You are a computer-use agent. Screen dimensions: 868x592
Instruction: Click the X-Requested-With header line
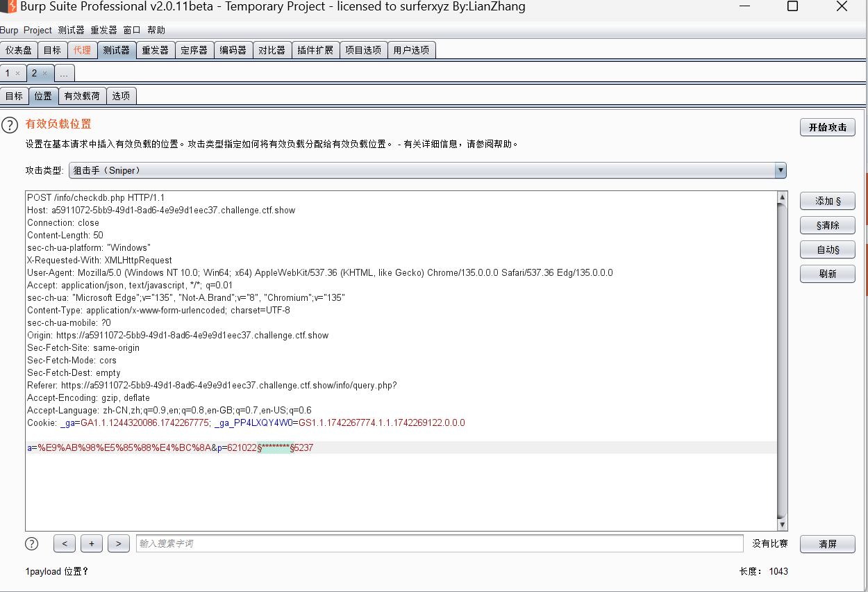[x=99, y=260]
